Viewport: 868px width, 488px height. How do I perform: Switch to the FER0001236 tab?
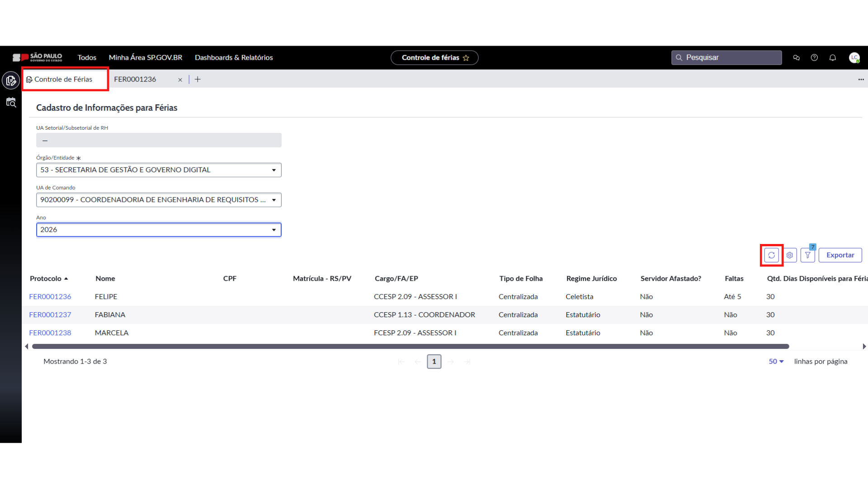(x=135, y=80)
